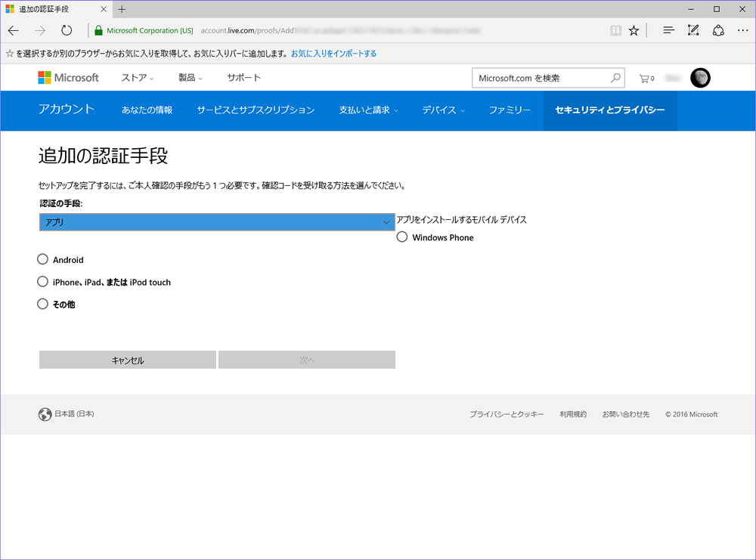Expand the デバイス menu
Viewport: 756px width, 560px height.
pos(444,110)
